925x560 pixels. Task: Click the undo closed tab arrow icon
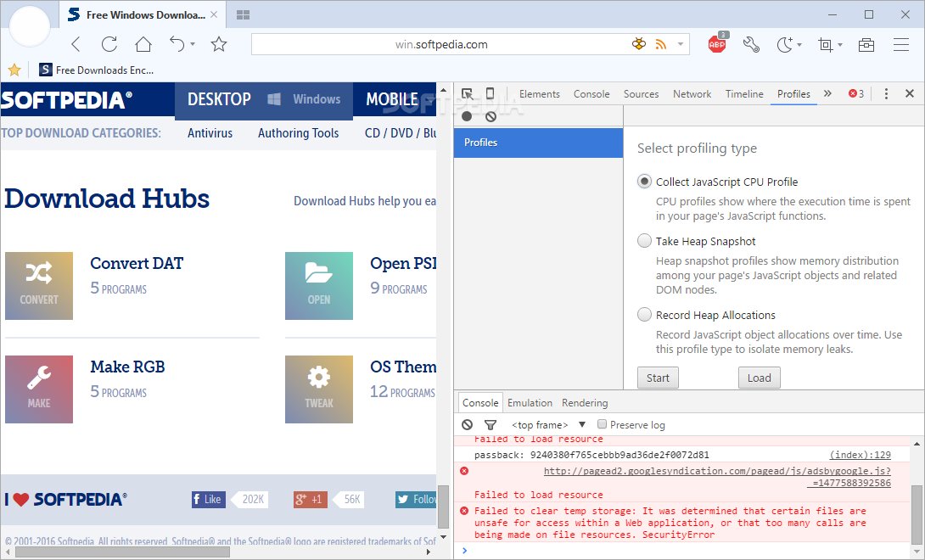point(177,44)
